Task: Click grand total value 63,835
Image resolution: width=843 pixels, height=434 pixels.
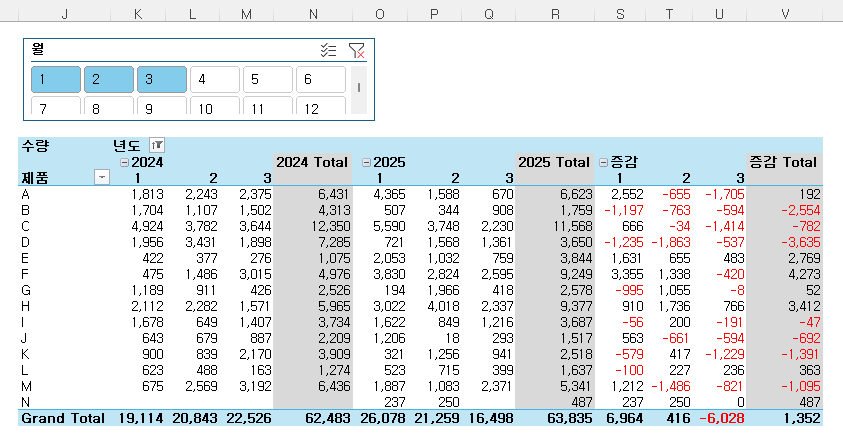Action: 569,418
